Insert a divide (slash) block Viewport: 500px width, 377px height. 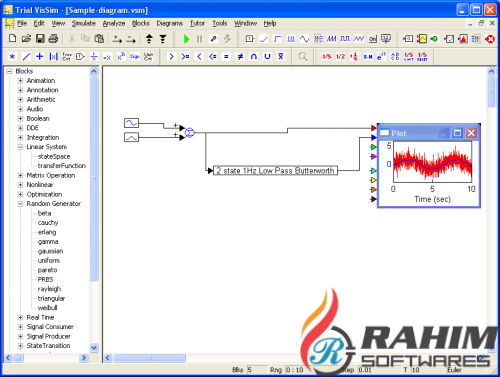[x=26, y=57]
